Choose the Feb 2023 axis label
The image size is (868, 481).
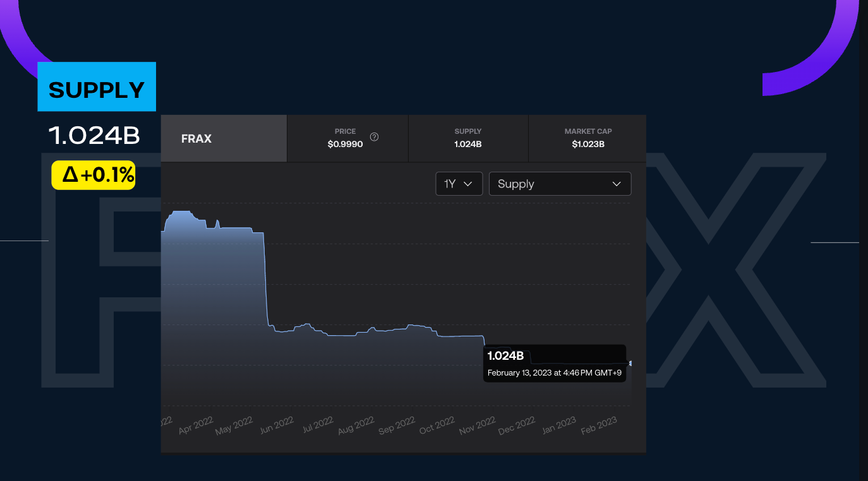599,426
